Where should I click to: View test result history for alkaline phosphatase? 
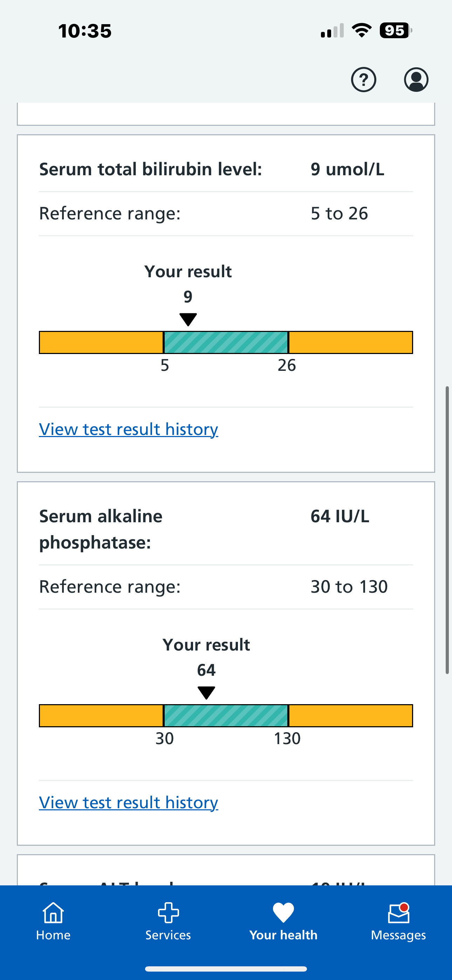(x=129, y=802)
